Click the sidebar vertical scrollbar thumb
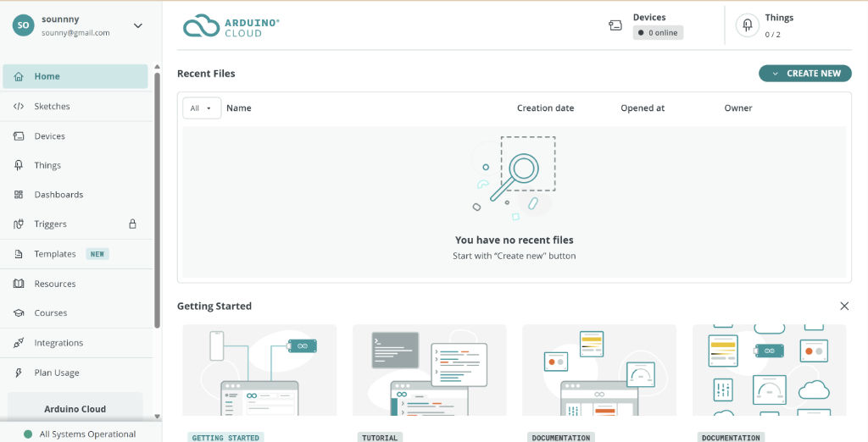Viewport: 868px width, 442px height. point(157,201)
